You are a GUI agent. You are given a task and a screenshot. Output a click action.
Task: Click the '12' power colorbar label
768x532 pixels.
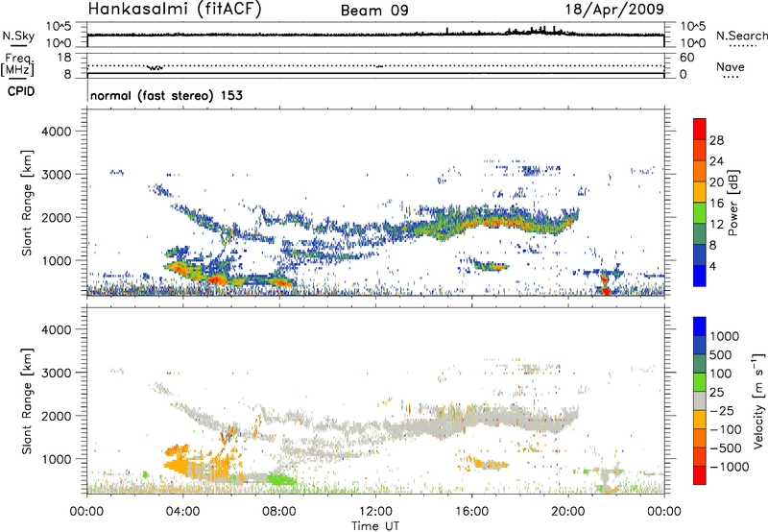point(716,225)
